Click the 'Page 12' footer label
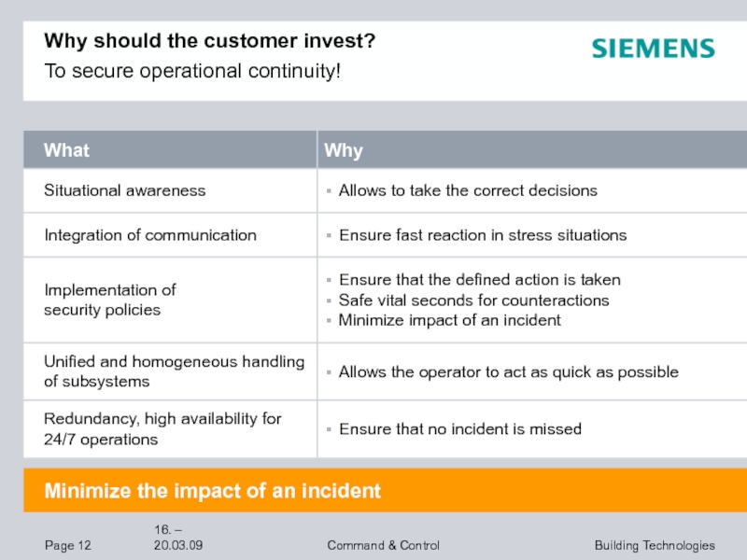747x560 pixels. pos(67,545)
